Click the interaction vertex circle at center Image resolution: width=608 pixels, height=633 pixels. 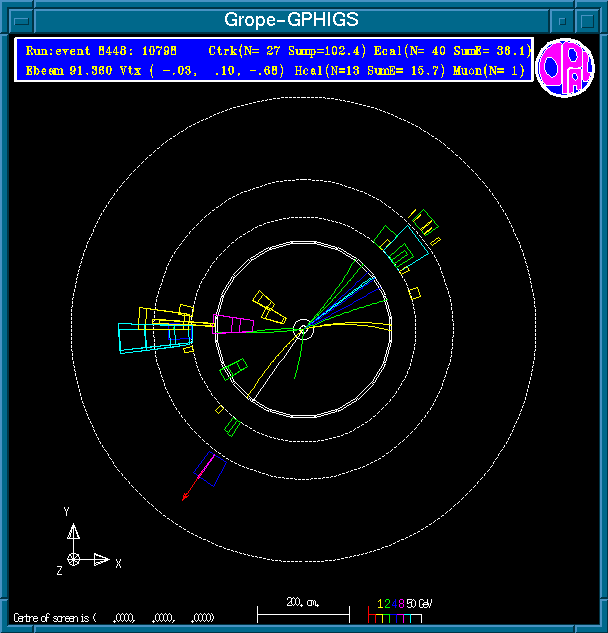pos(303,329)
